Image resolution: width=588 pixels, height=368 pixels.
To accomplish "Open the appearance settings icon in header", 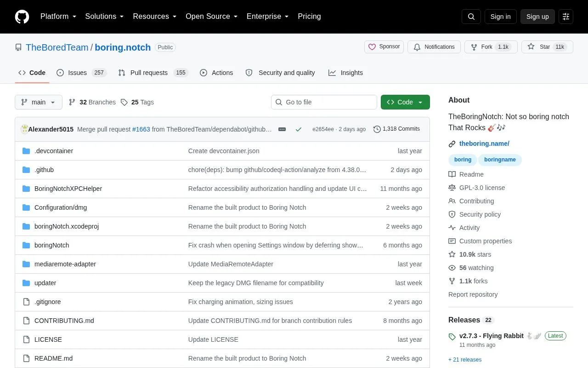I will (x=566, y=17).
